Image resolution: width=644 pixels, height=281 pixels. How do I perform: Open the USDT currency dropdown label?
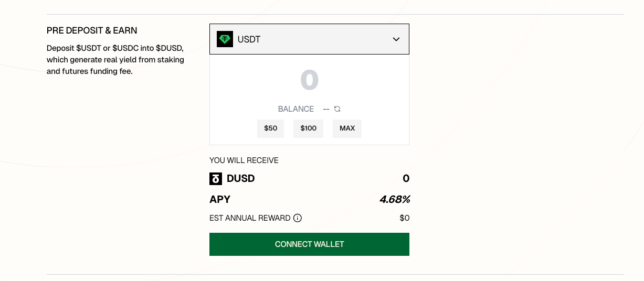tap(249, 39)
